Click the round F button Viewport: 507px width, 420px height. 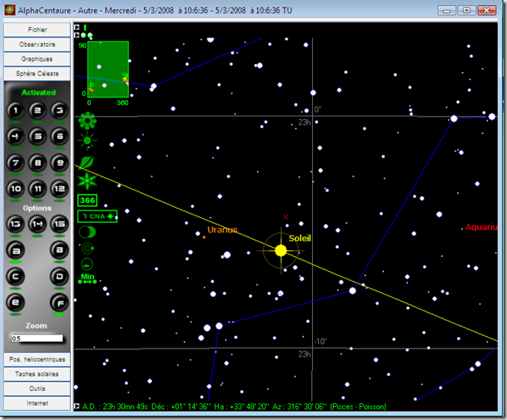click(x=59, y=303)
